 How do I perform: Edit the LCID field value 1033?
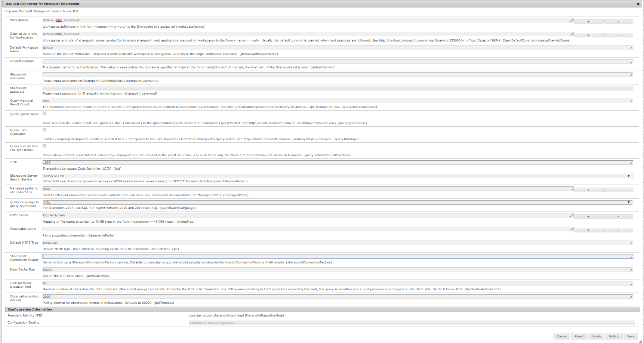(338, 163)
